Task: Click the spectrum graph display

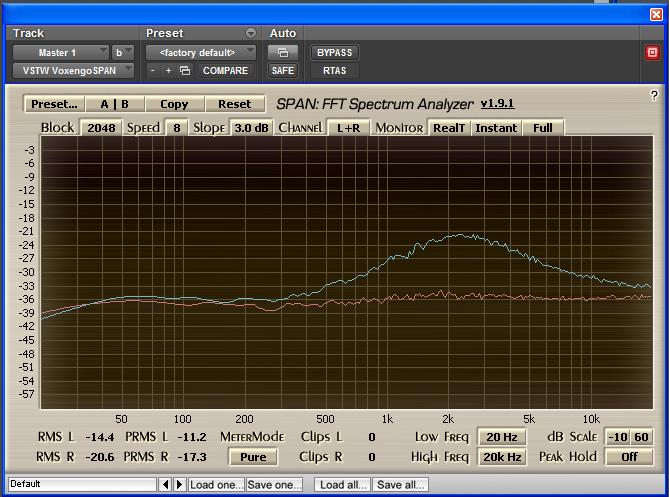Action: tap(347, 273)
